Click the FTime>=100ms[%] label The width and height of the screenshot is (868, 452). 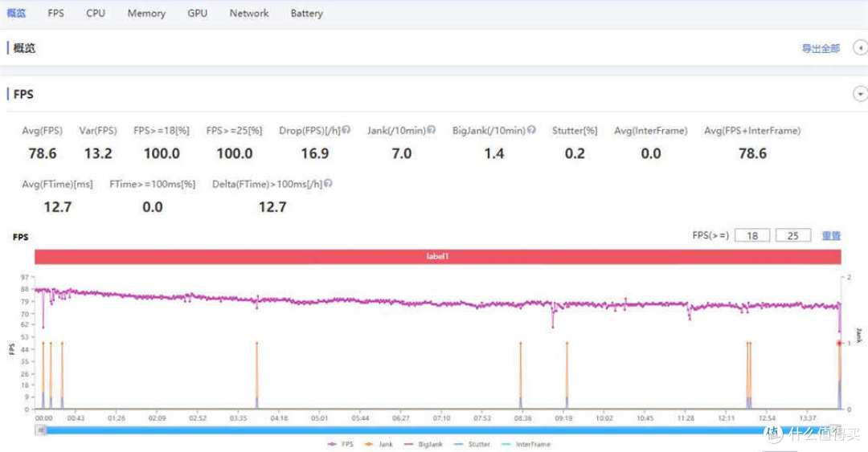click(152, 184)
